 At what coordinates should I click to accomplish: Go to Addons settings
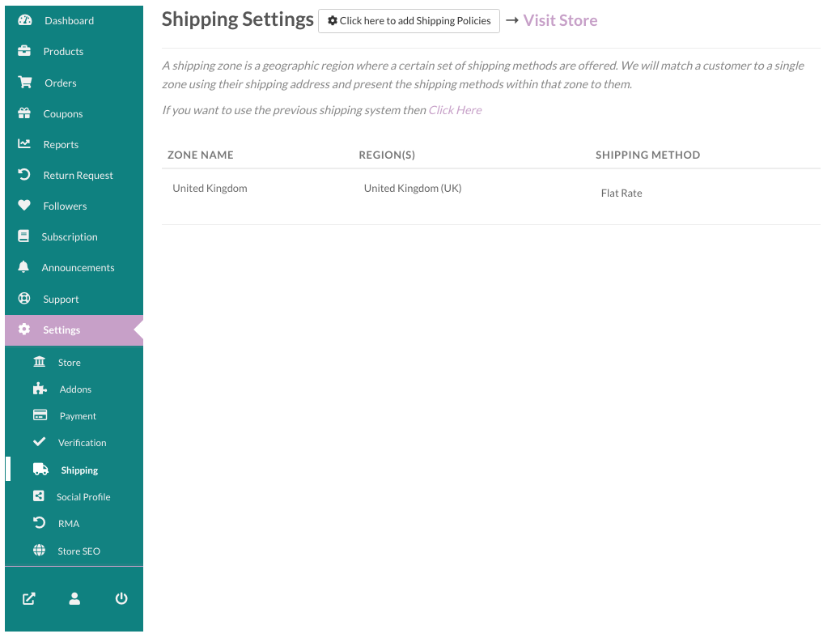coord(74,389)
